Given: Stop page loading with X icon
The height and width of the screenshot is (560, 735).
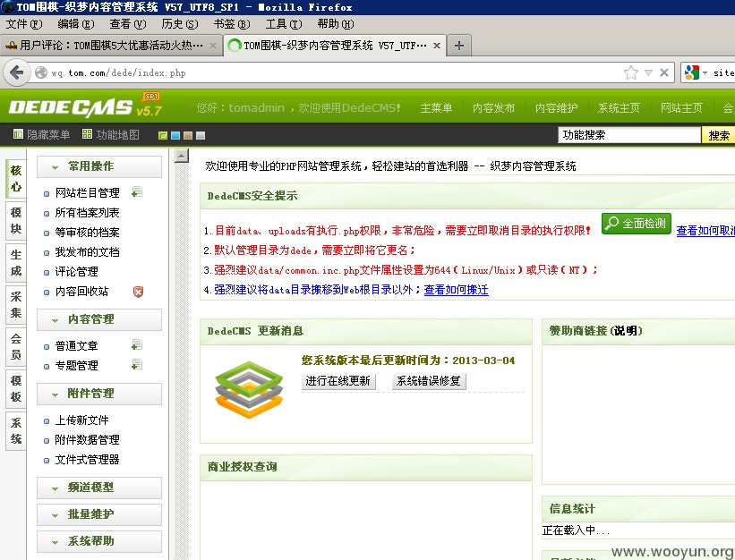Looking at the screenshot, I should coord(664,72).
